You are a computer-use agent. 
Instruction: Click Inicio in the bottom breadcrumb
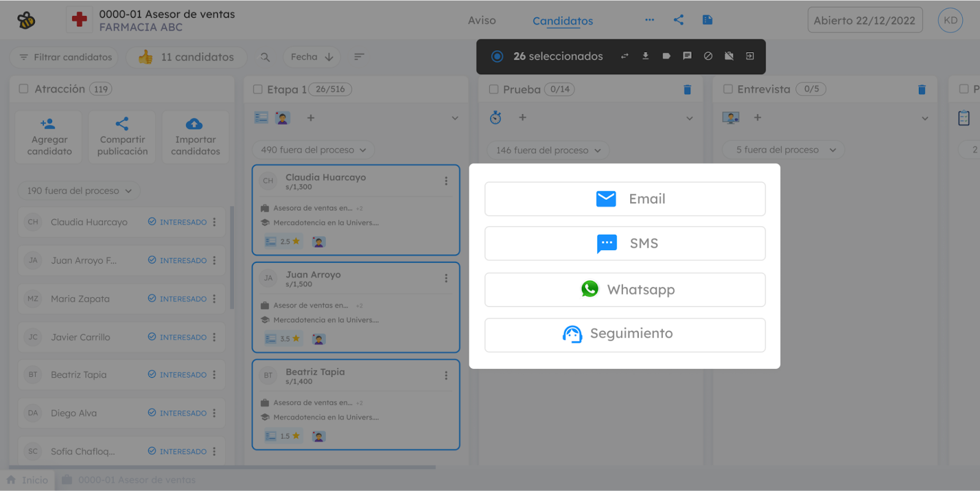28,480
